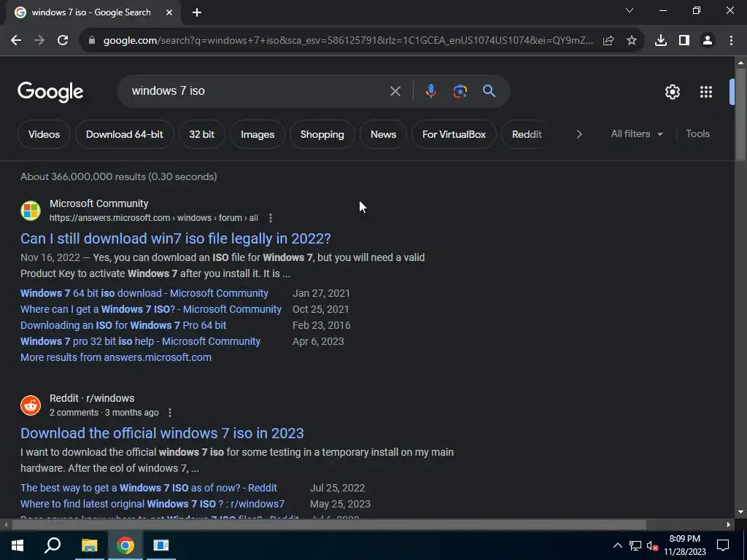Click the vertical scrollbar thumb
Viewport: 747px width, 560px height.
[x=741, y=114]
